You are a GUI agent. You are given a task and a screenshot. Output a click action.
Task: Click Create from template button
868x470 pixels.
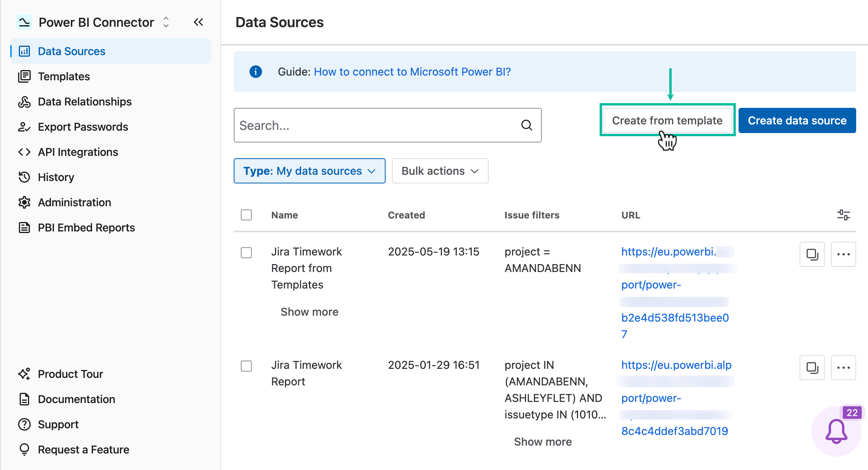click(x=667, y=120)
